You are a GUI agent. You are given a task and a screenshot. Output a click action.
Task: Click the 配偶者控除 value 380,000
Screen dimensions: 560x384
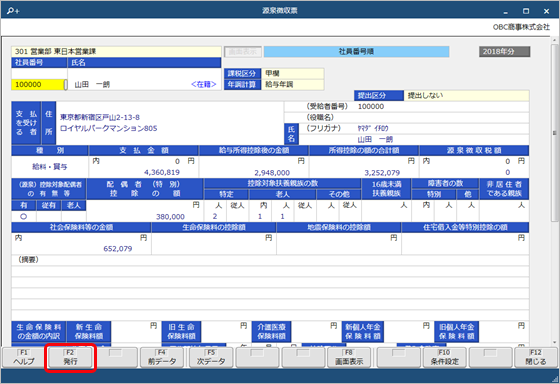coord(170,217)
